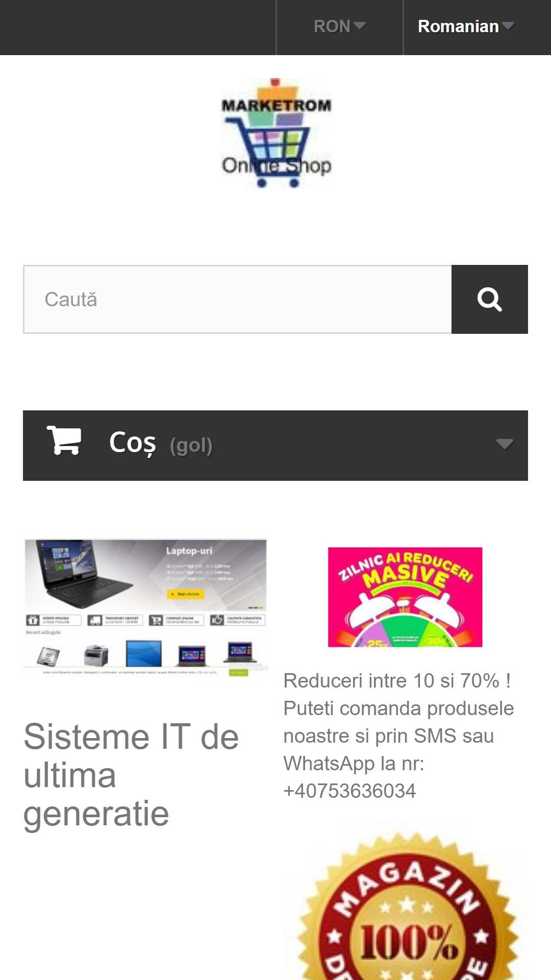Click the Transport Gratuit truck icon
The width and height of the screenshot is (551, 980).
tap(95, 620)
